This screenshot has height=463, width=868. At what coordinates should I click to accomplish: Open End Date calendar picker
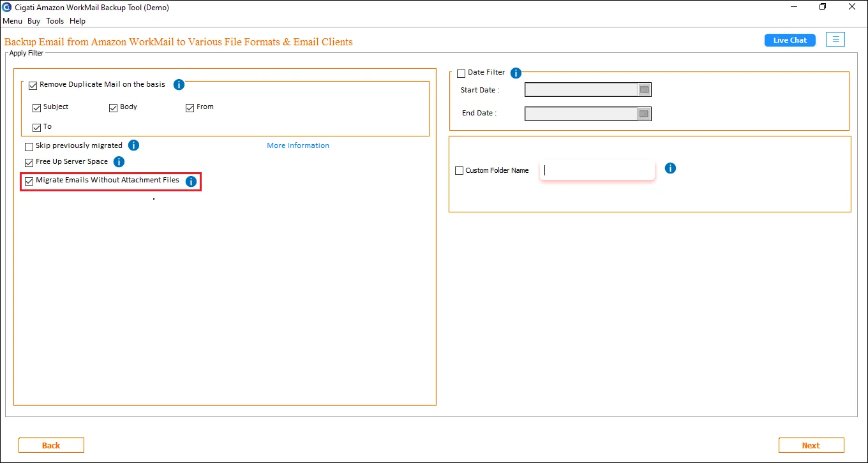pyautogui.click(x=644, y=114)
